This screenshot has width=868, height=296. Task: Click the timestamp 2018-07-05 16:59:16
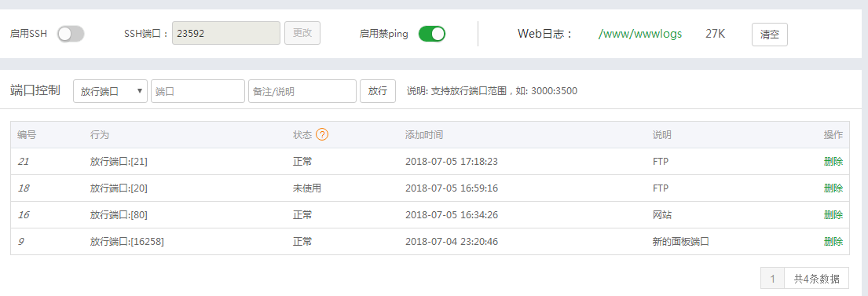point(452,188)
